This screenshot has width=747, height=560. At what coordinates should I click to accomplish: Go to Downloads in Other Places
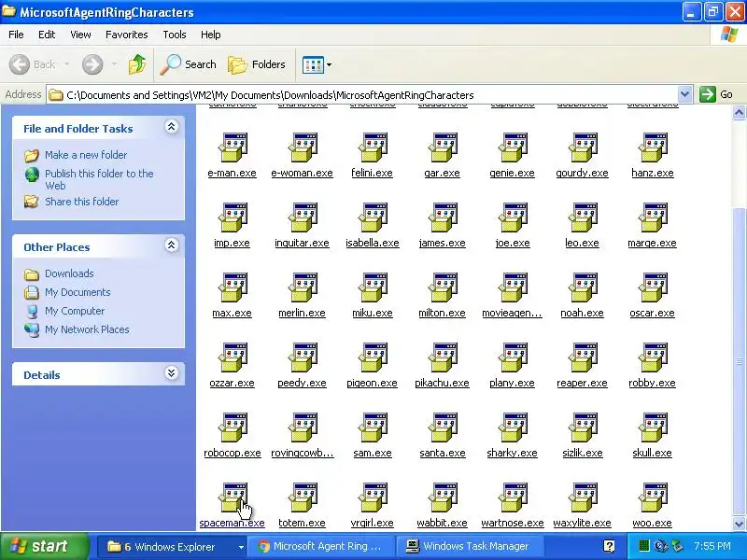(69, 273)
